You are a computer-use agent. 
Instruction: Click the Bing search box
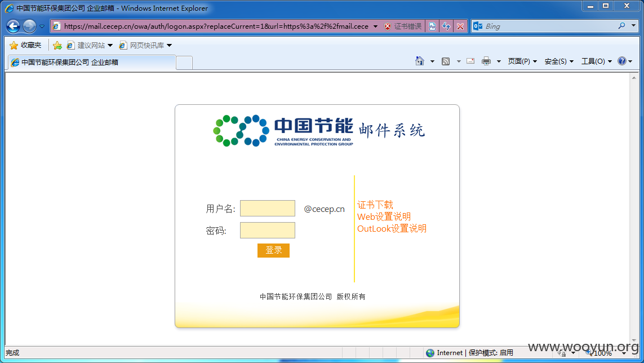point(550,26)
